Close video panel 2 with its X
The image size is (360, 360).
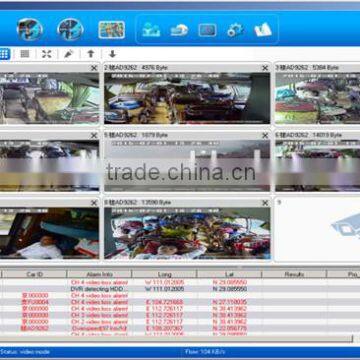click(265, 68)
